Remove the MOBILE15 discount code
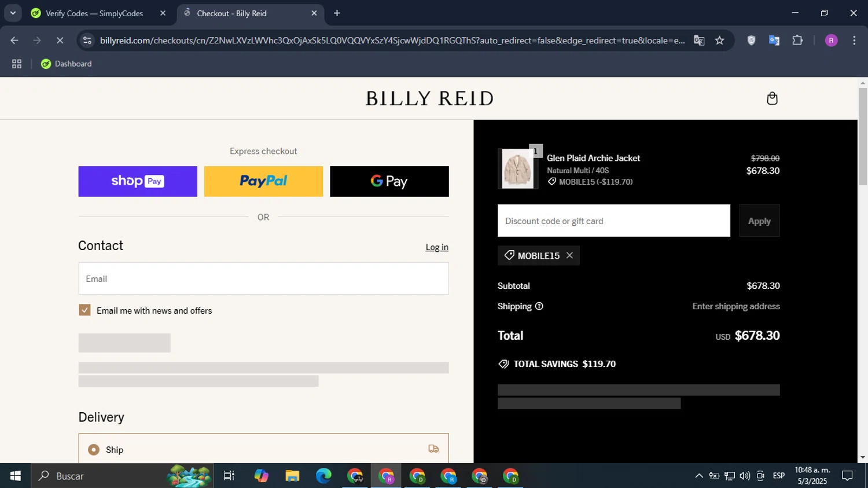Viewport: 868px width, 488px height. tap(569, 255)
